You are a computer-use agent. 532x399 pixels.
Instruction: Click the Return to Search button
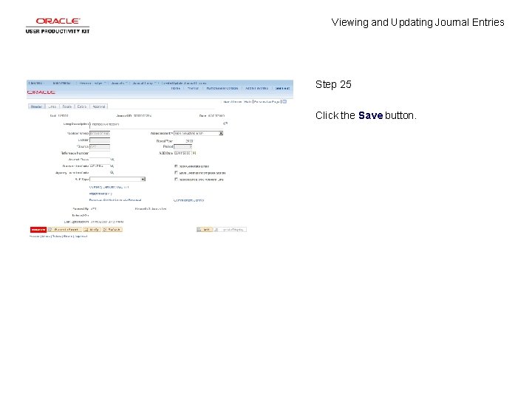click(x=64, y=230)
